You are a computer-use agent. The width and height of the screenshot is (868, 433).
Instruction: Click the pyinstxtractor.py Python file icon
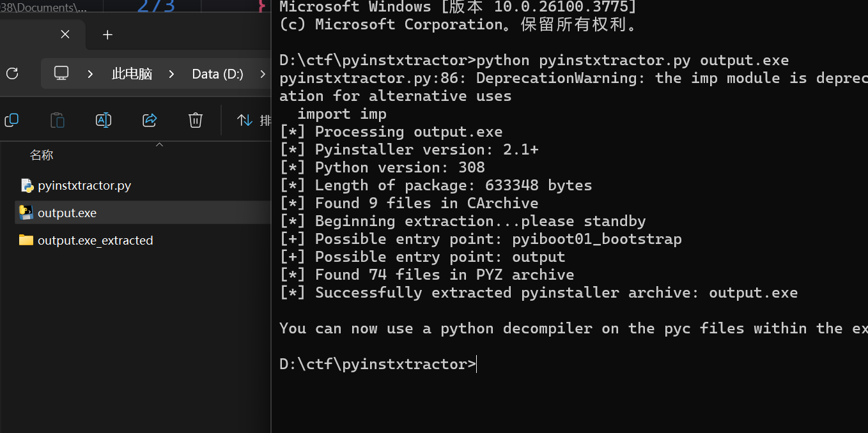(27, 186)
